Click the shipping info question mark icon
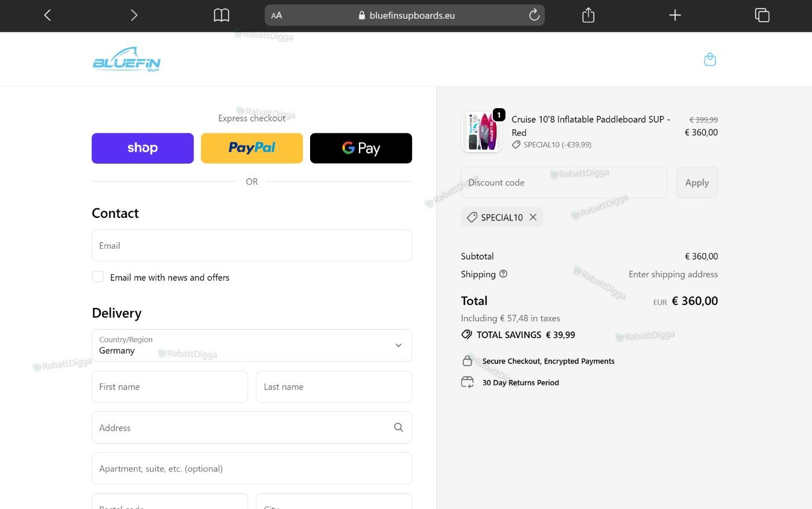Viewport: 812px width, 509px height. coord(503,274)
